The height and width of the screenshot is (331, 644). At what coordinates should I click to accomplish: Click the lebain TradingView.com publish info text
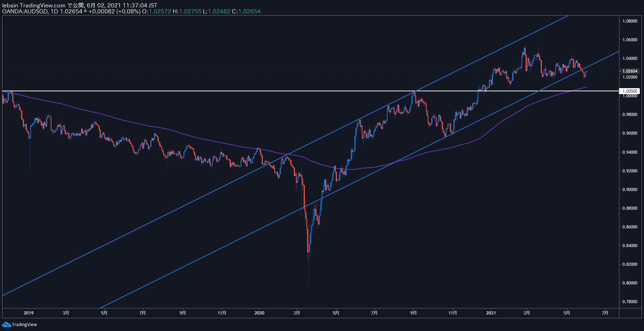(80, 5)
